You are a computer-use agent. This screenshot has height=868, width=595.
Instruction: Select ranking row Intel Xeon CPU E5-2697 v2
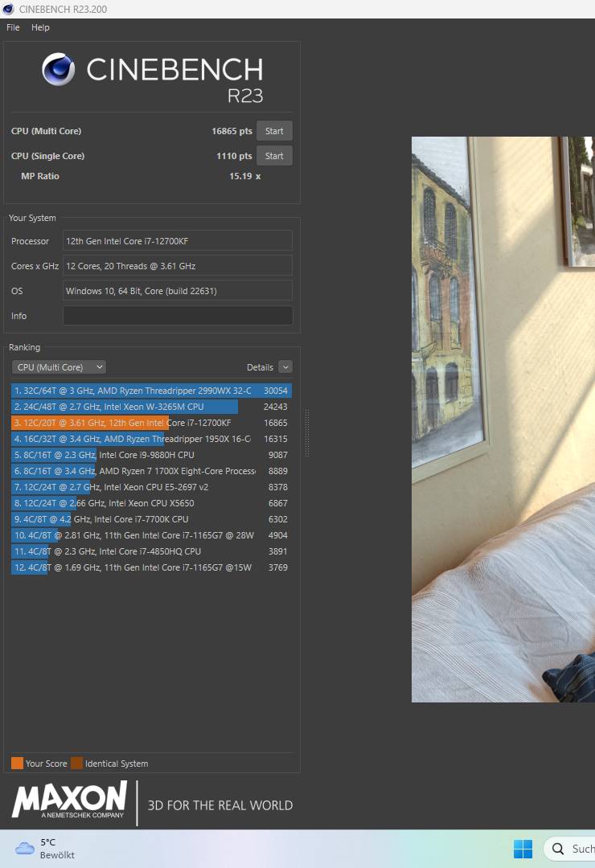[151, 487]
